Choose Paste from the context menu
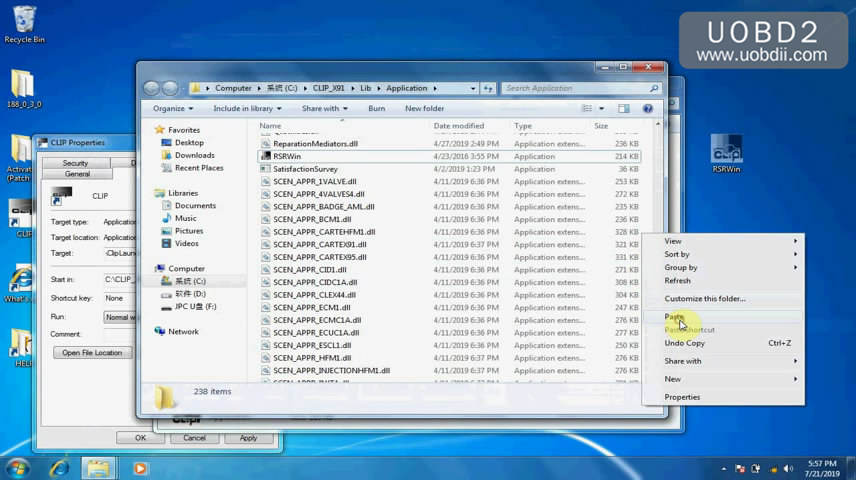 [x=675, y=317]
